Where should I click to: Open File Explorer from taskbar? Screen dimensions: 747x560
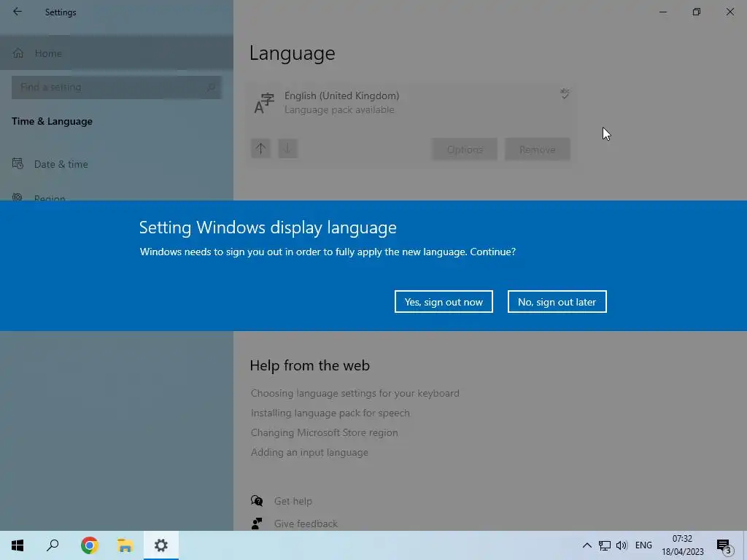(x=125, y=545)
